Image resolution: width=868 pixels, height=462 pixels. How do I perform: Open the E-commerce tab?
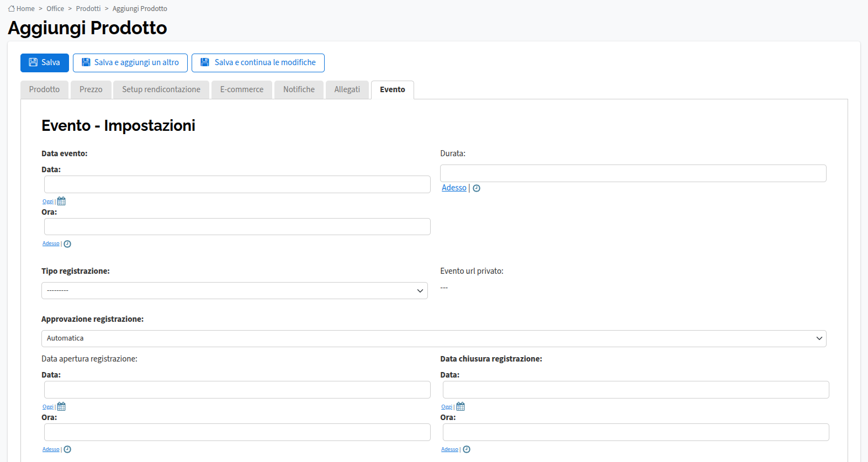pyautogui.click(x=242, y=89)
